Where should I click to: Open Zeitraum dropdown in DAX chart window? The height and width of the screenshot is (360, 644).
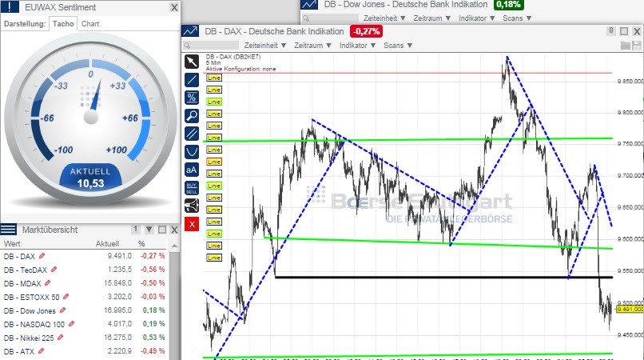point(312,46)
